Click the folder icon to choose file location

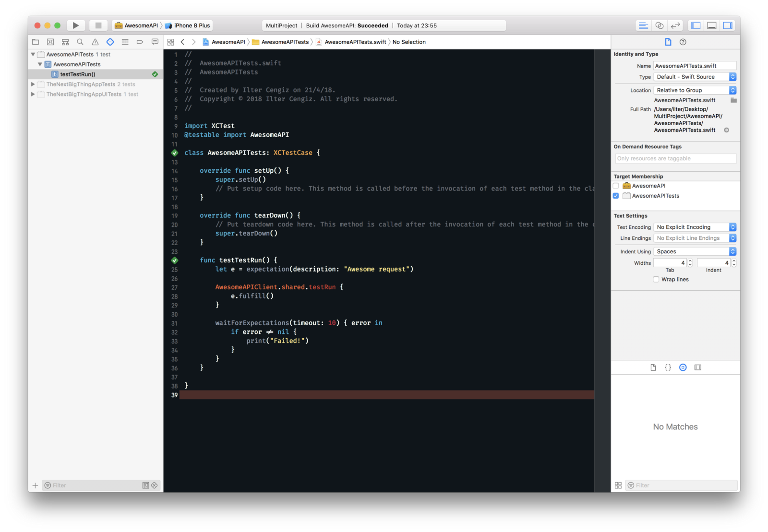click(733, 100)
